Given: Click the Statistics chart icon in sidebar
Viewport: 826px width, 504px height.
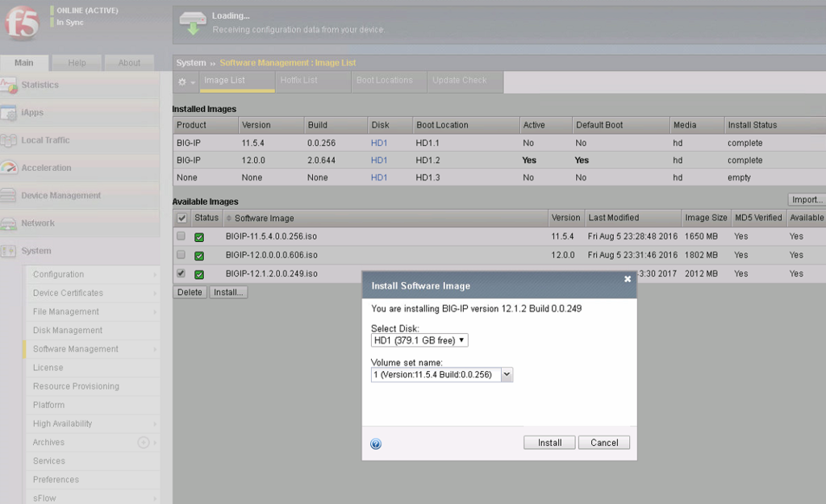Looking at the screenshot, I should point(9,85).
